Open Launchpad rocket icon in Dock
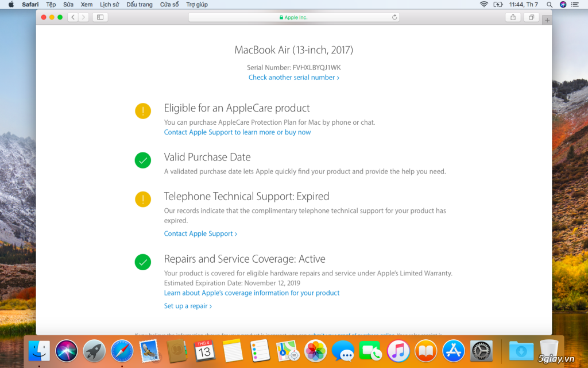The height and width of the screenshot is (368, 588). click(x=94, y=351)
